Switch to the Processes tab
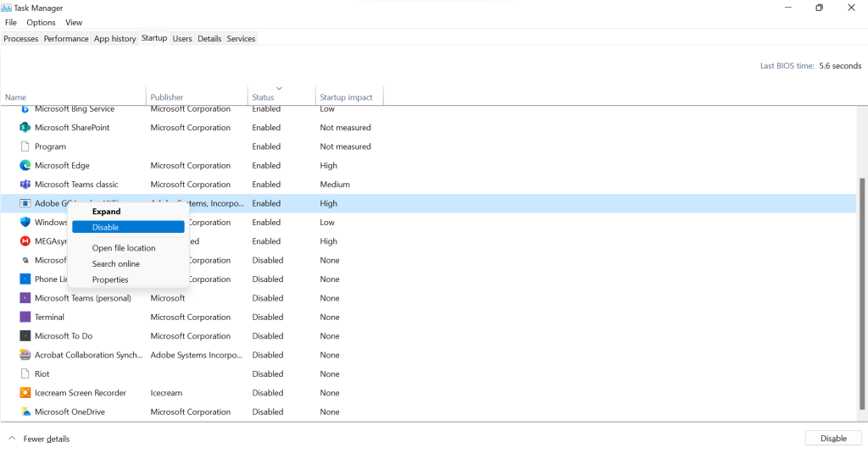868x453 pixels. pyautogui.click(x=21, y=39)
